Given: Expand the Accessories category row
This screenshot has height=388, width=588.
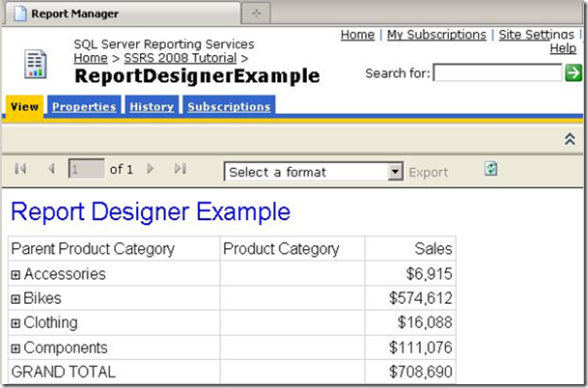Looking at the screenshot, I should tap(15, 275).
